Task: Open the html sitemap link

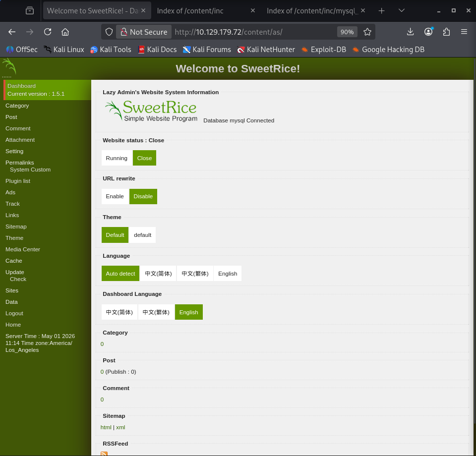Action: click(x=106, y=427)
